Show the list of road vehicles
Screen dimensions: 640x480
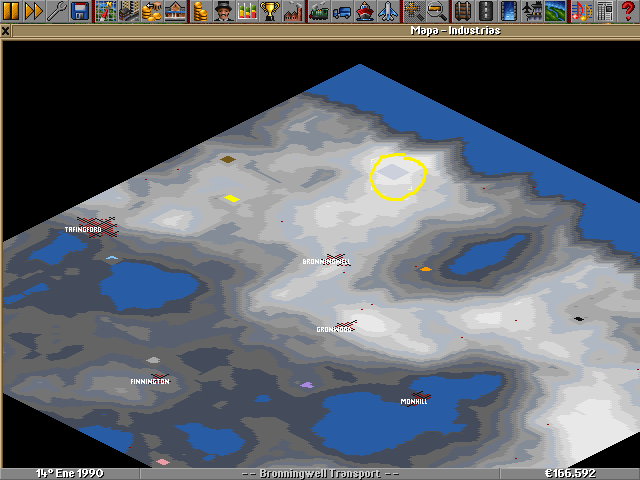click(342, 11)
